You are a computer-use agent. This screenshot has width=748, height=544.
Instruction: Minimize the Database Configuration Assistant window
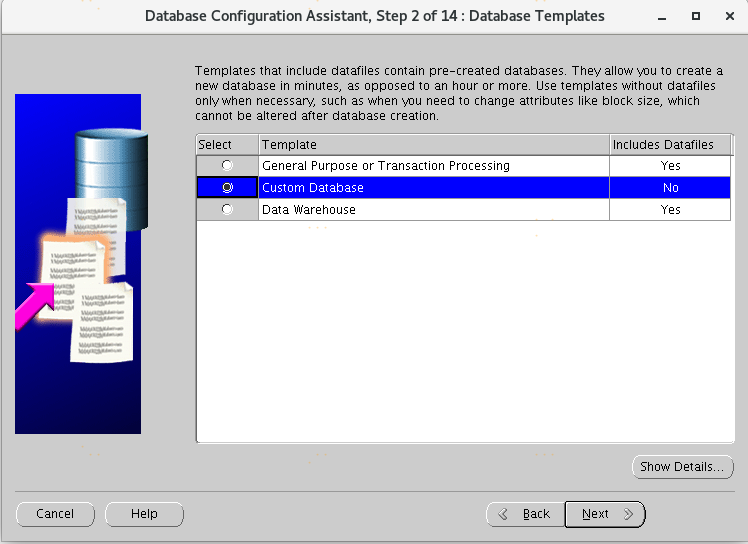click(x=663, y=16)
